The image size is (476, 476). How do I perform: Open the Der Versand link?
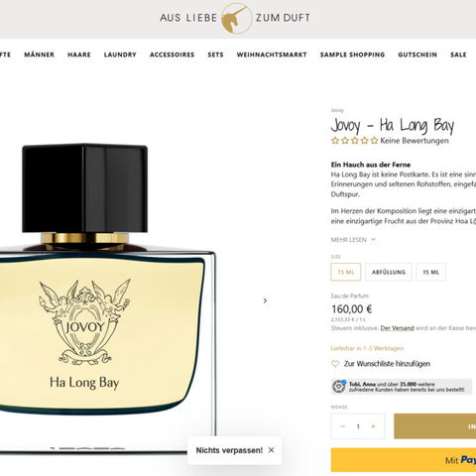click(x=397, y=328)
